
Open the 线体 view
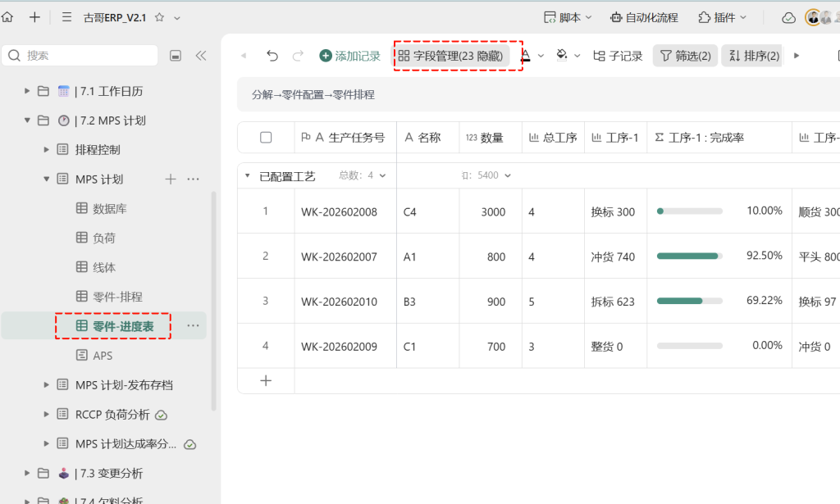[x=96, y=267]
